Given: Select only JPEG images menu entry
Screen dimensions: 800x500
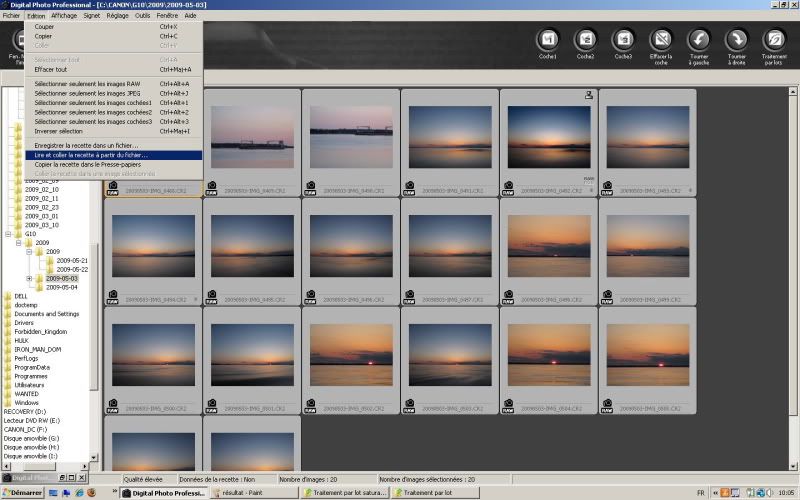Looking at the screenshot, I should click(114, 93).
